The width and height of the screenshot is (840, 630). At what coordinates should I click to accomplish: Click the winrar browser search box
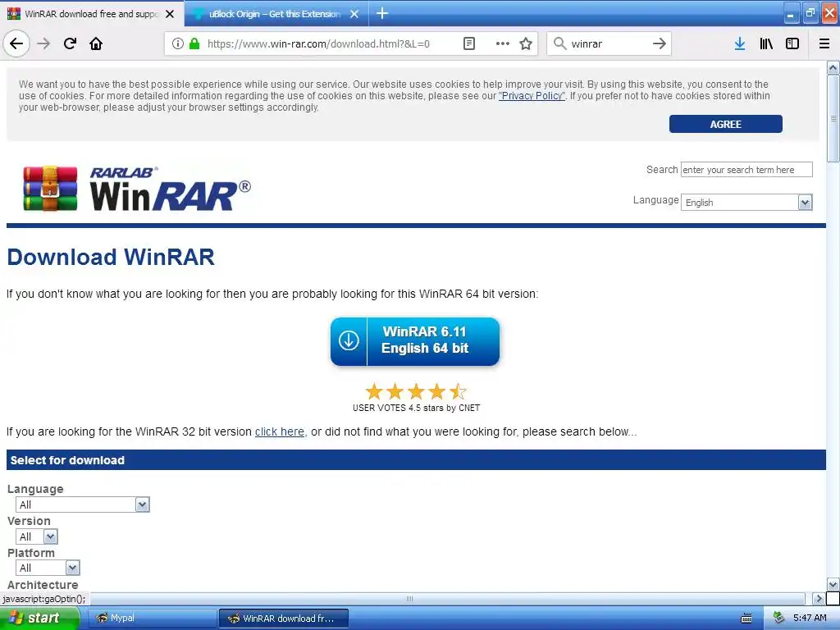pyautogui.click(x=610, y=43)
